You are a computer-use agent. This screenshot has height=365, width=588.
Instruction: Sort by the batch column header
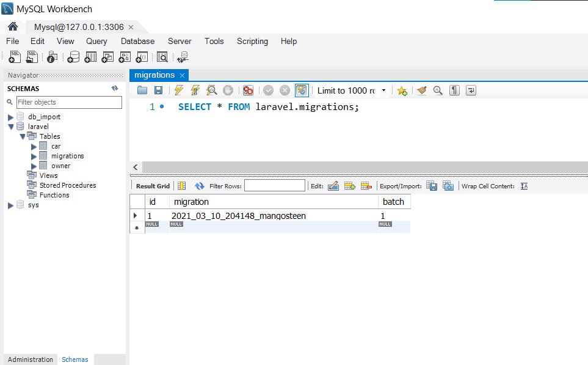[393, 202]
